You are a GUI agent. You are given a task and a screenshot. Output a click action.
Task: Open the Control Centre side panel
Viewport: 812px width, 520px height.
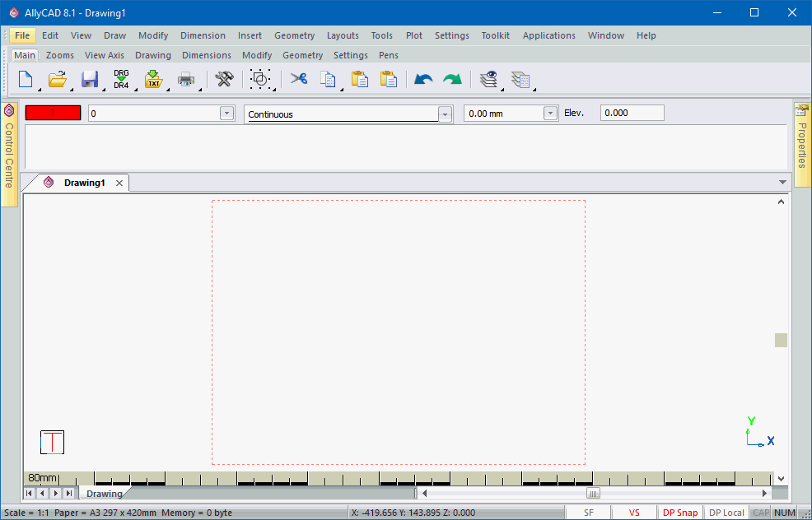click(x=9, y=153)
